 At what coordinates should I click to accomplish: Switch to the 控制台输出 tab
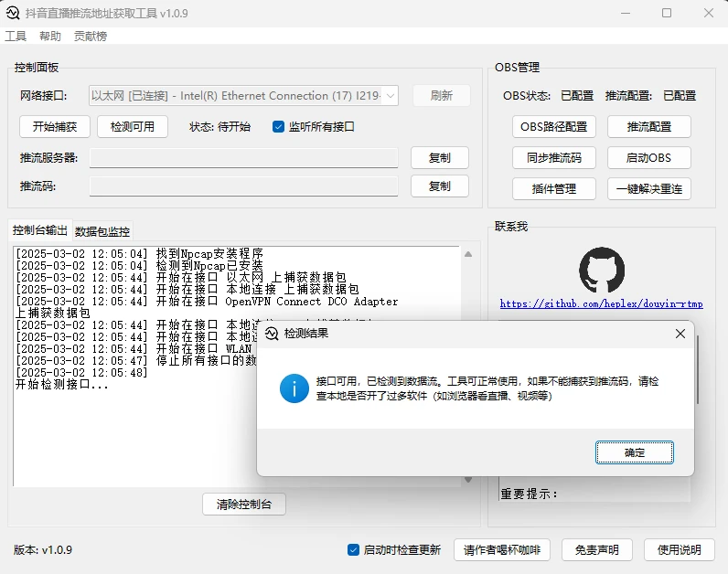(40, 230)
